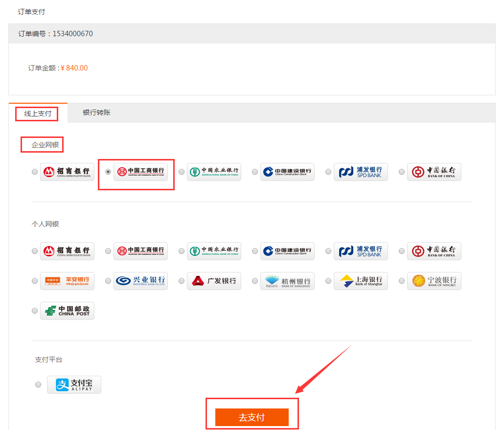Image resolution: width=504 pixels, height=430 pixels.
Task: Click the ICBC logo under 企业网银
Action: tap(140, 172)
